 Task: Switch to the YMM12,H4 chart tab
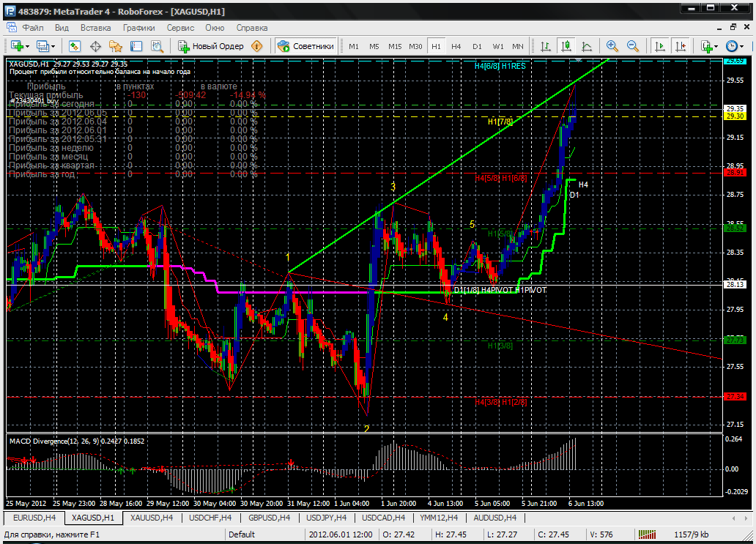click(439, 518)
